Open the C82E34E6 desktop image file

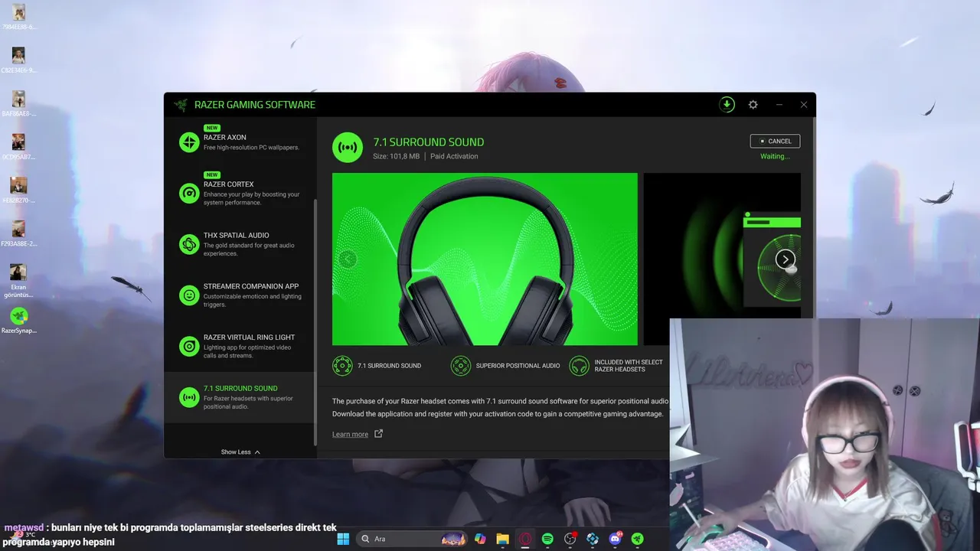[x=19, y=60]
